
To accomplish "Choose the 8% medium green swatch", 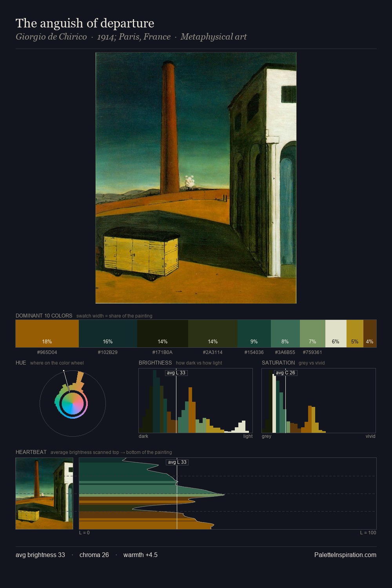I will click(x=285, y=334).
